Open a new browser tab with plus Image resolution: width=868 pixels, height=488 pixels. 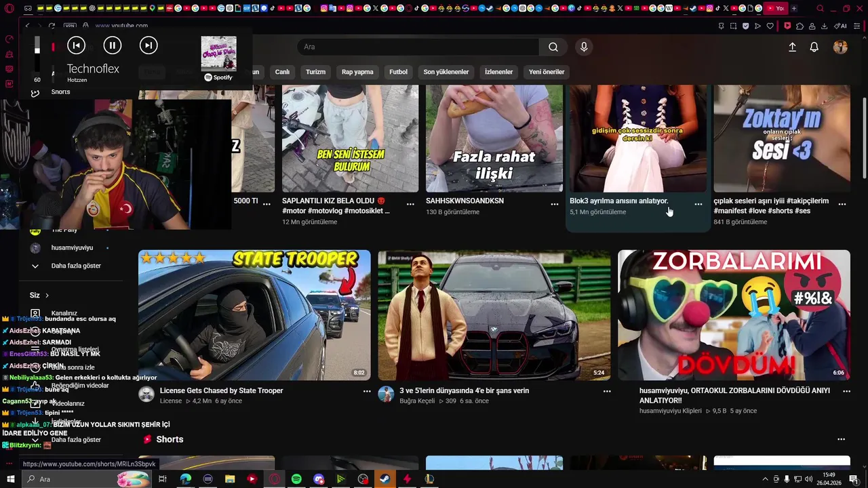coord(794,9)
